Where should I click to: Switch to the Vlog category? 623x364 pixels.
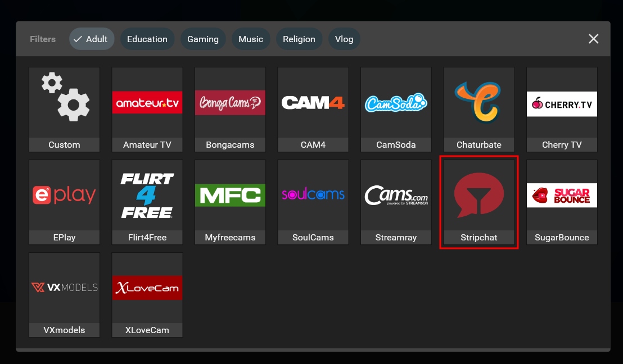point(344,39)
